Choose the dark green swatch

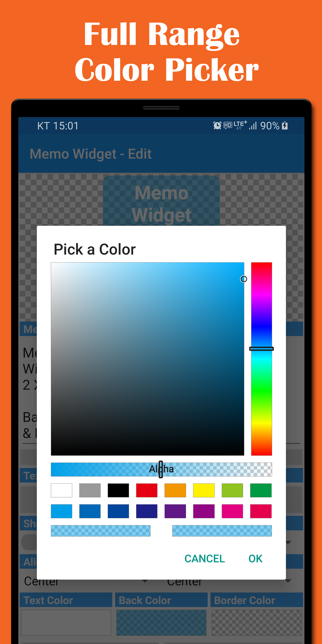tap(261, 490)
